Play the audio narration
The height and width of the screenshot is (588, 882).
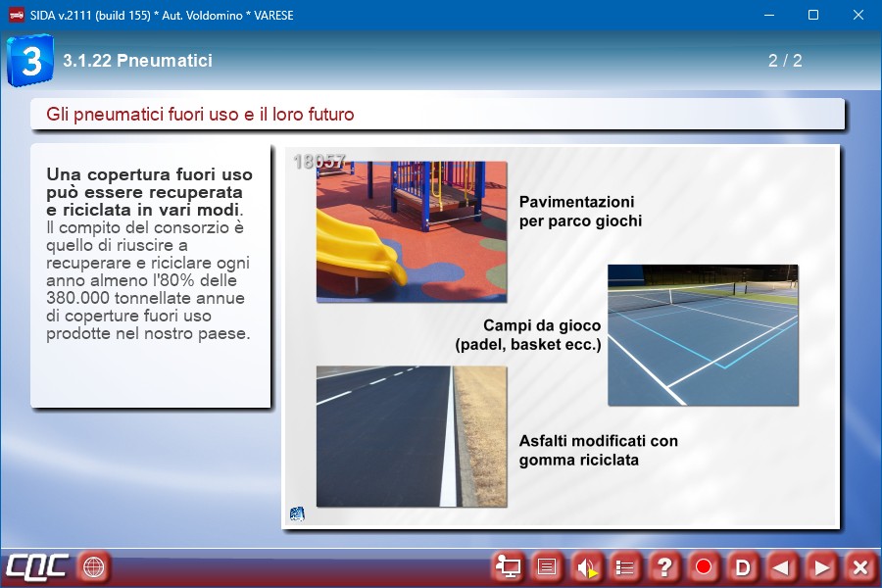[586, 566]
